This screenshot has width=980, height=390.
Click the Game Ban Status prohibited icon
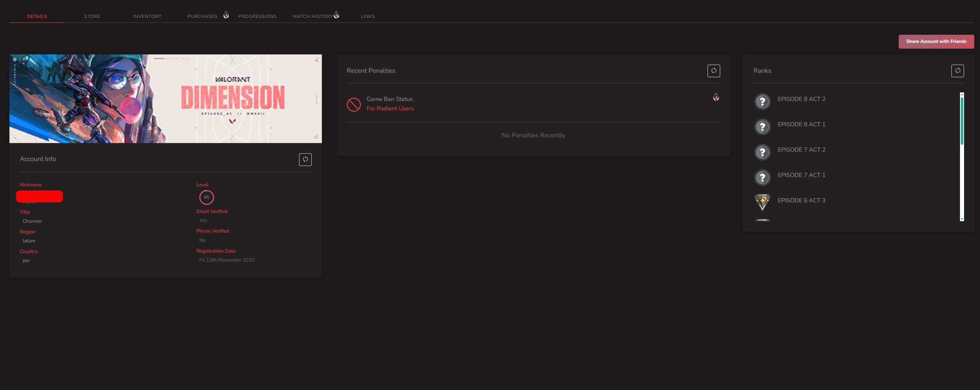click(x=354, y=105)
